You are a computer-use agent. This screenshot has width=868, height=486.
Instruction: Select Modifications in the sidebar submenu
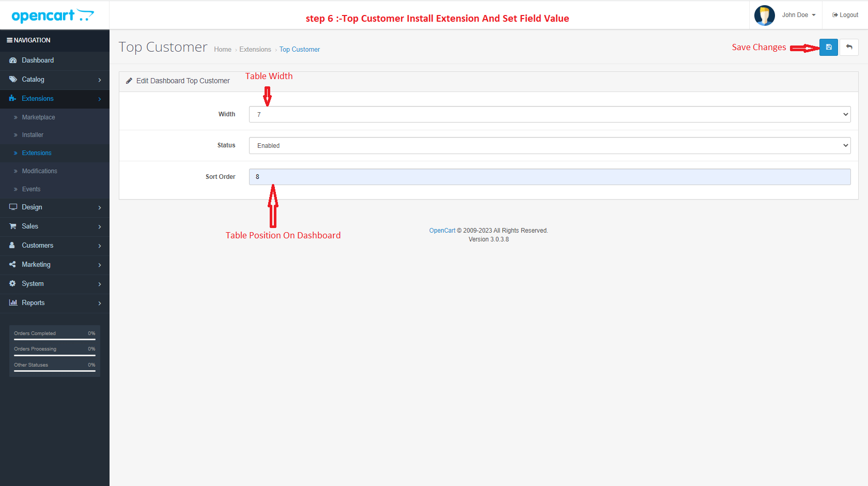(x=39, y=171)
